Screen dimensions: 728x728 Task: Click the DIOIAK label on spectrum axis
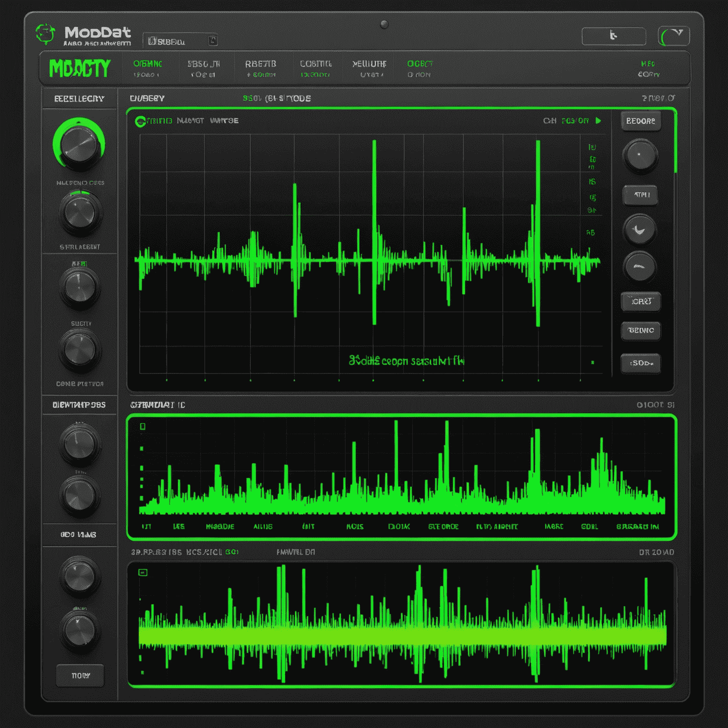pos(399,527)
